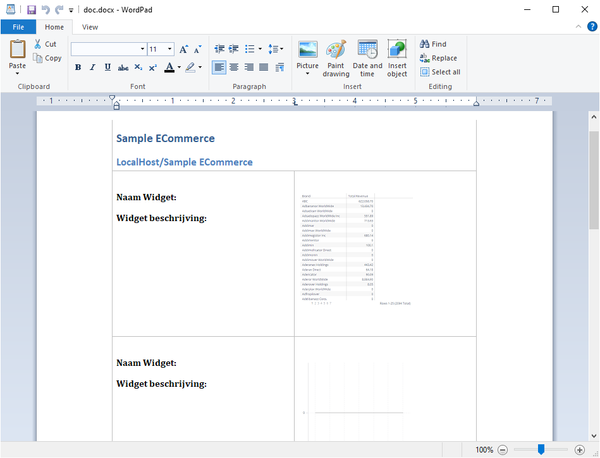Click the zoom slider handle
This screenshot has height=458, width=600.
(541, 450)
